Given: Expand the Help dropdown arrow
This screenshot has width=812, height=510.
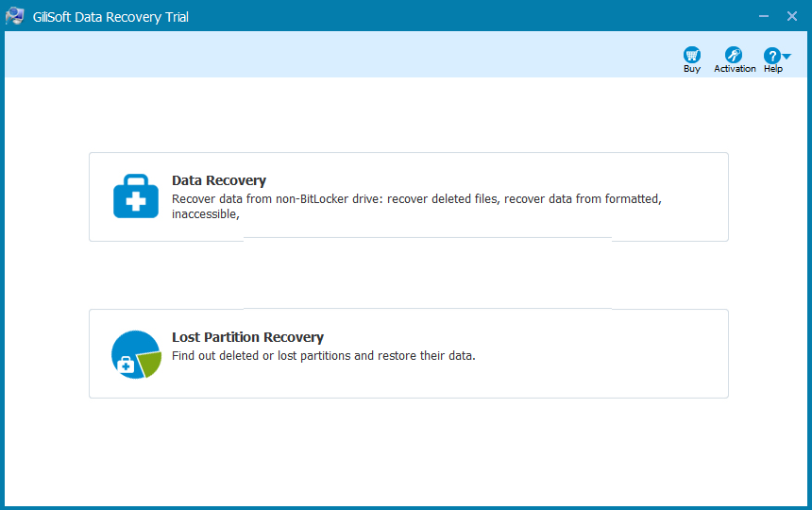Looking at the screenshot, I should click(x=787, y=57).
